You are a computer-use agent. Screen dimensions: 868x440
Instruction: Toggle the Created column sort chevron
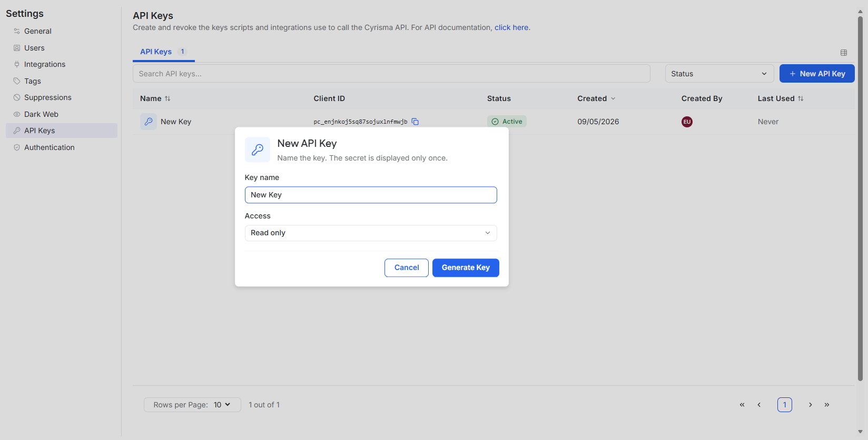click(613, 98)
